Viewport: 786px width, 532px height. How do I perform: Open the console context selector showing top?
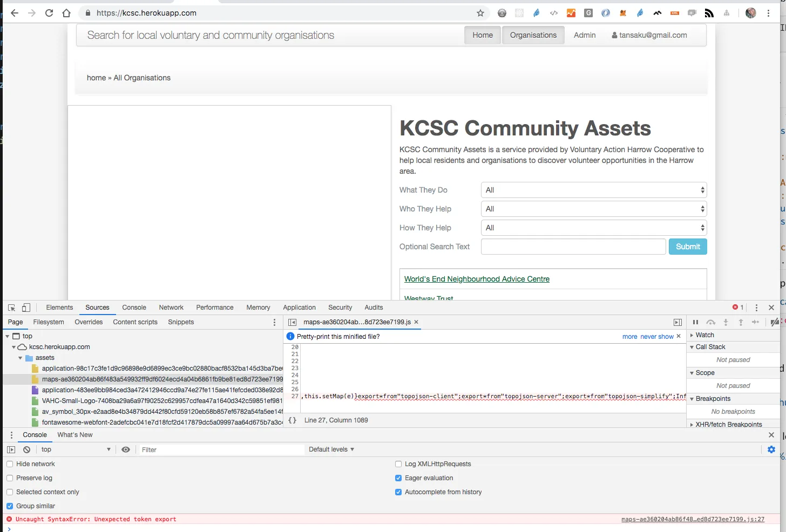(x=76, y=449)
